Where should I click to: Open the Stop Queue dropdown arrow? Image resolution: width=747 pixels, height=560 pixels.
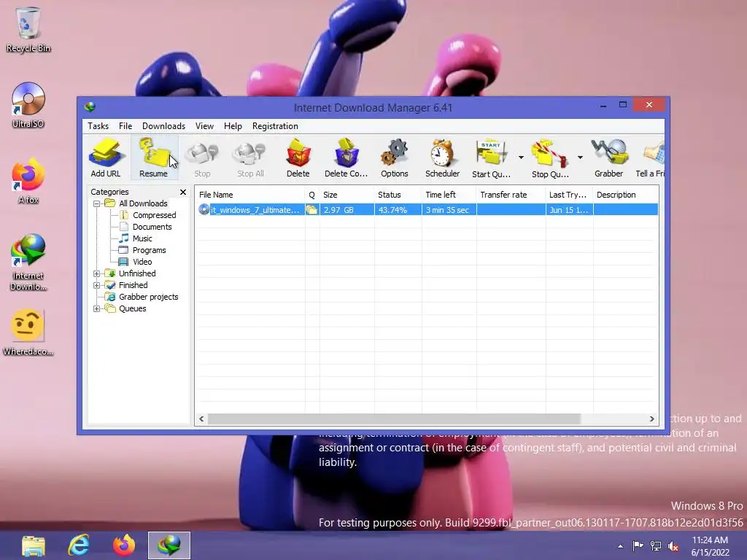tap(580, 157)
